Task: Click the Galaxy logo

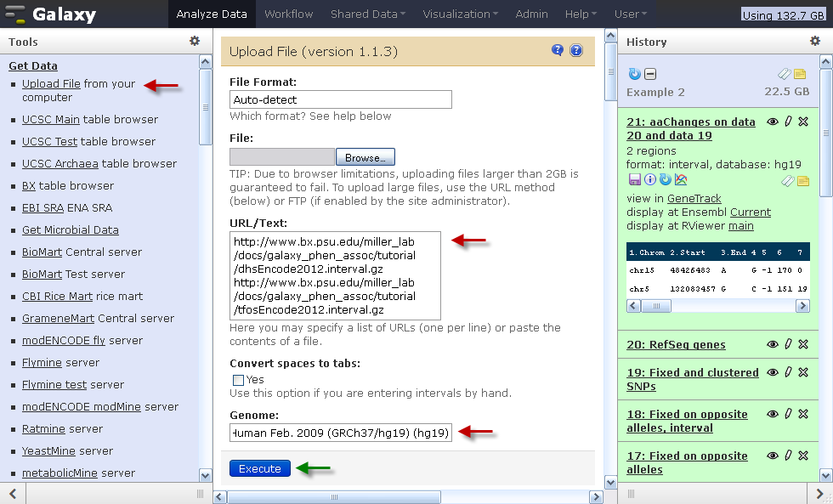Action: click(51, 14)
